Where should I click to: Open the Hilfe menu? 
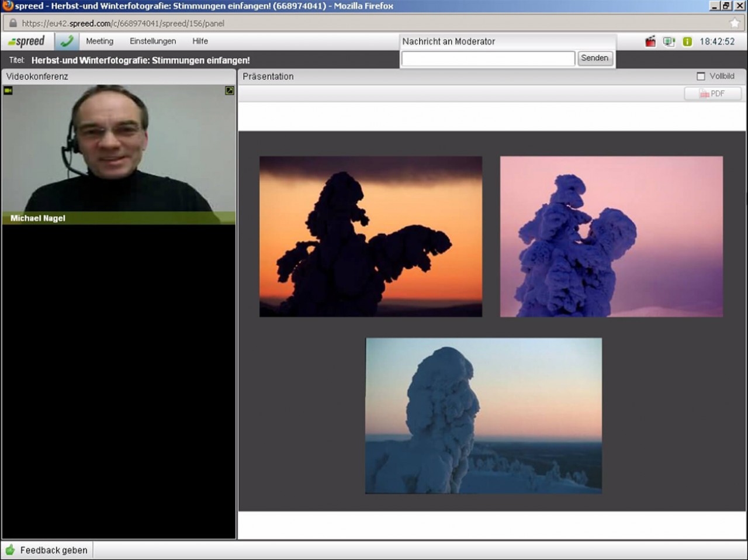(x=200, y=41)
